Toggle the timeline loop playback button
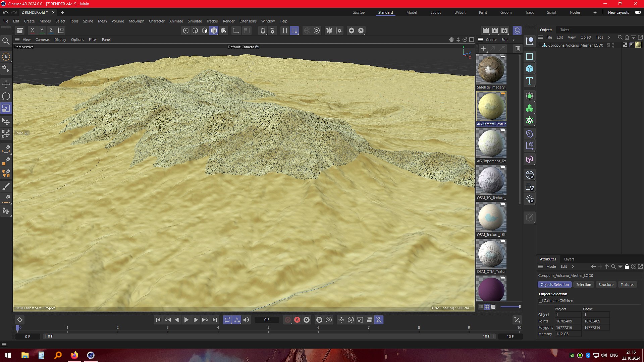The image size is (644, 362). [x=227, y=320]
